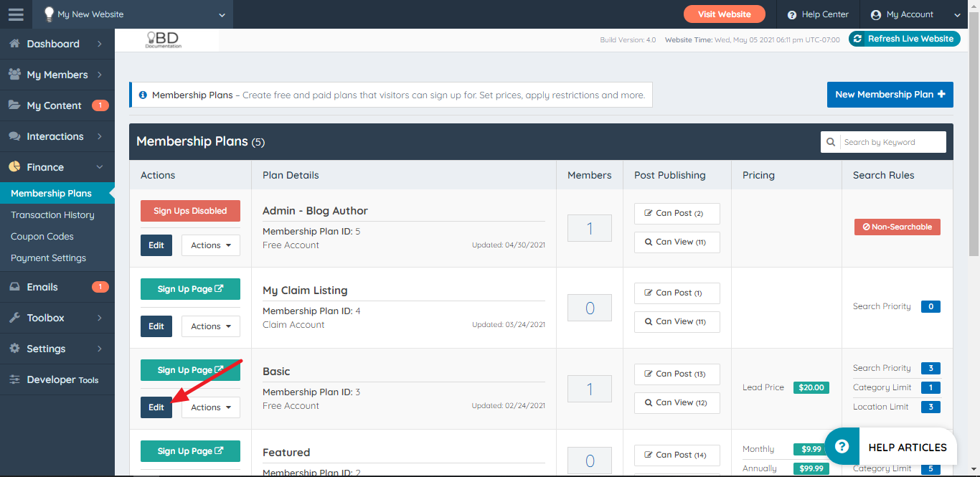Click the Sign Ups Disabled button

coord(190,211)
